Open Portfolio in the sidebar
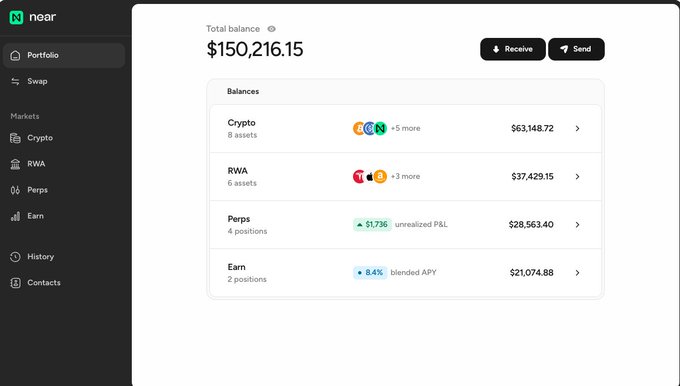 click(64, 55)
